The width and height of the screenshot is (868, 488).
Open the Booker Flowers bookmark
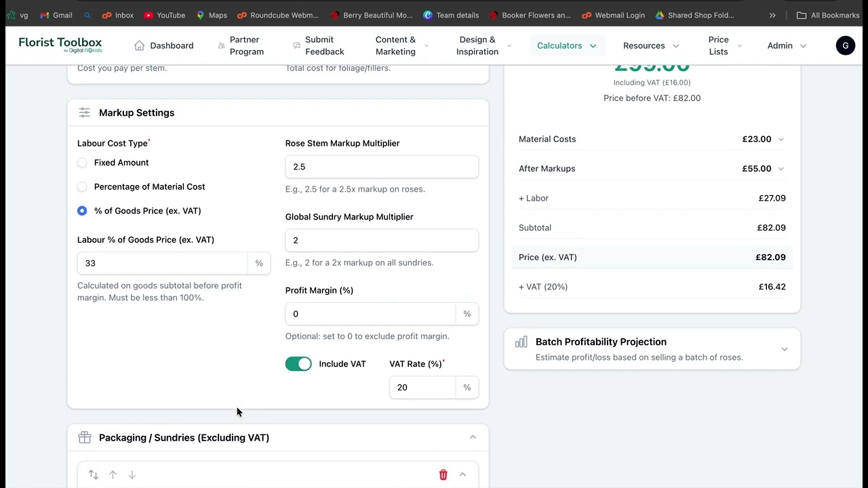(x=530, y=15)
